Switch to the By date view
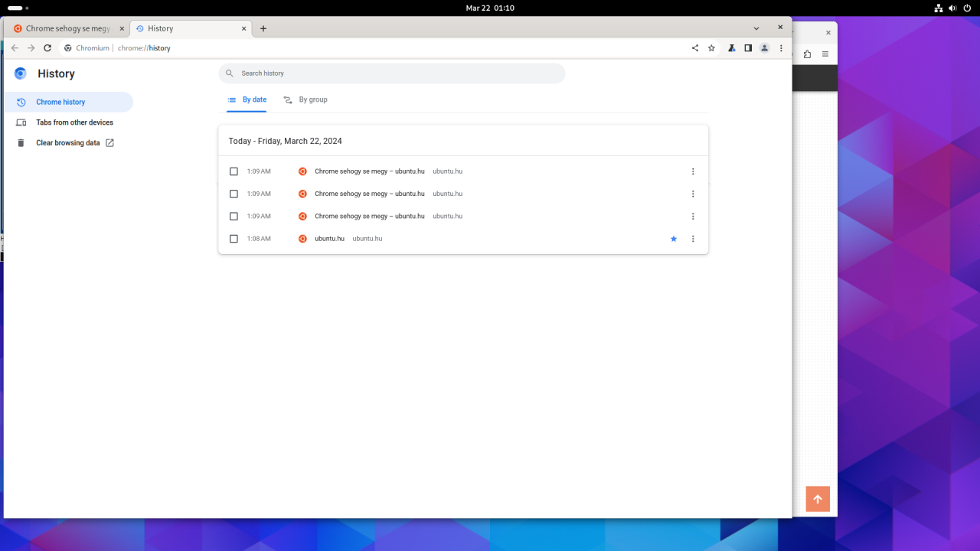Viewport: 980px width, 551px height. [x=247, y=99]
